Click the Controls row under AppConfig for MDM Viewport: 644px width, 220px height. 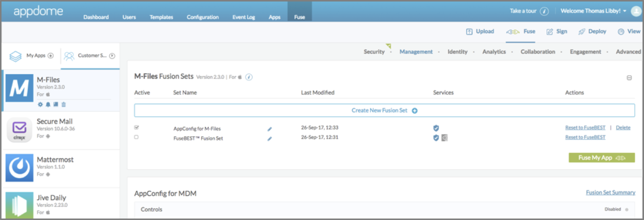click(384, 210)
